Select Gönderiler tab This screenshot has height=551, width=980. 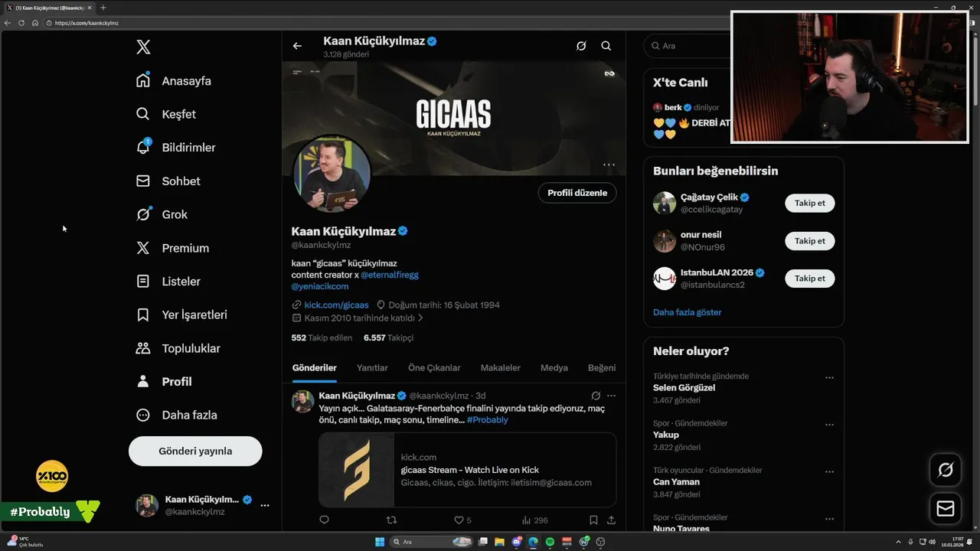(x=315, y=368)
